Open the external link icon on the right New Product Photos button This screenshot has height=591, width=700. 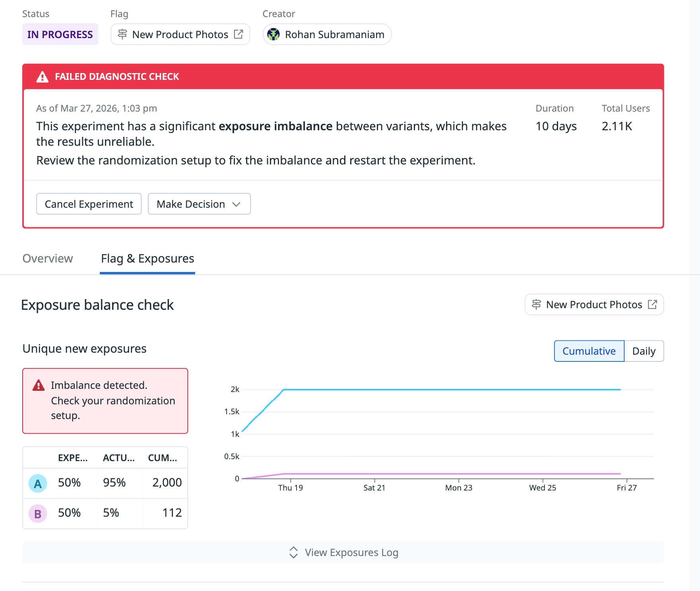pos(652,305)
